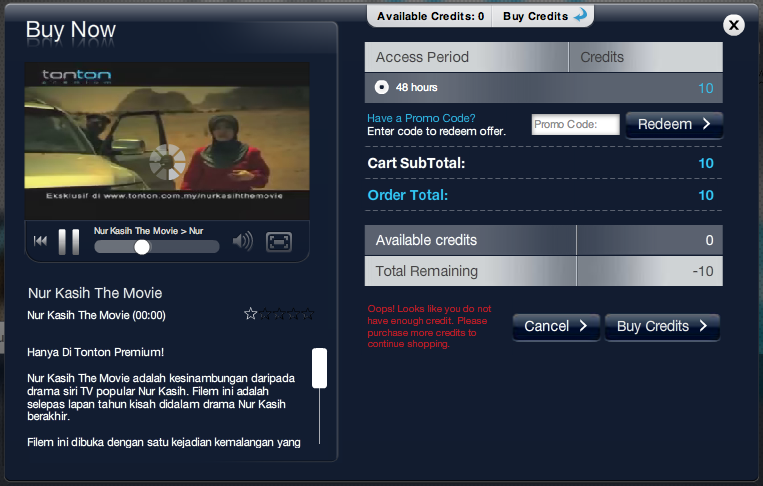Rate the movie four stars
The width and height of the screenshot is (763, 486).
click(293, 314)
